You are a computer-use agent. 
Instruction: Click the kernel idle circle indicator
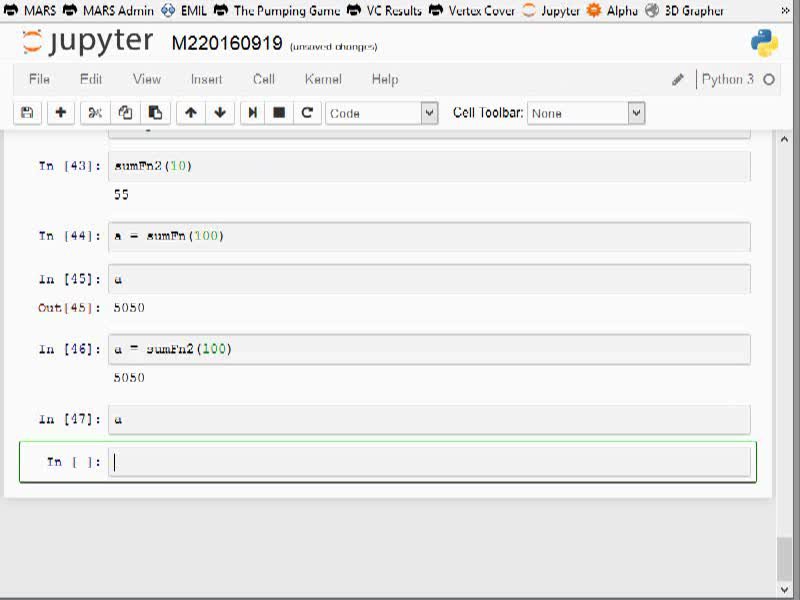click(x=769, y=80)
